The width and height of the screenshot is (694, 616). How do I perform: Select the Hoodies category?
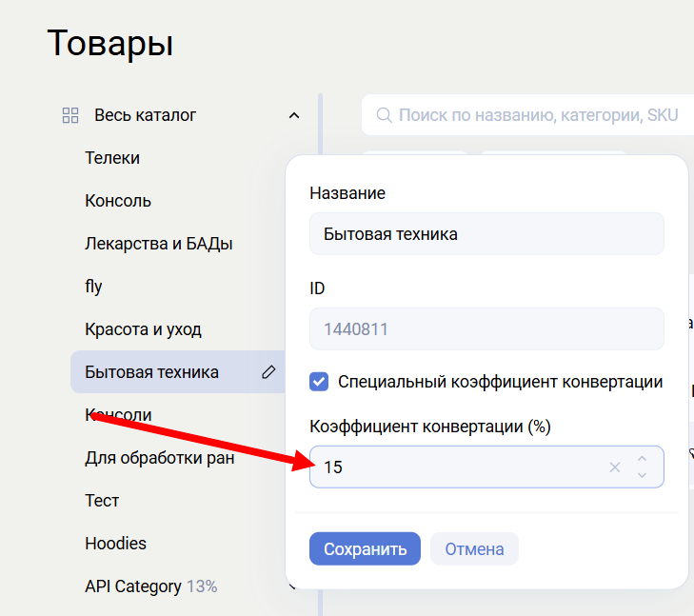click(x=115, y=544)
